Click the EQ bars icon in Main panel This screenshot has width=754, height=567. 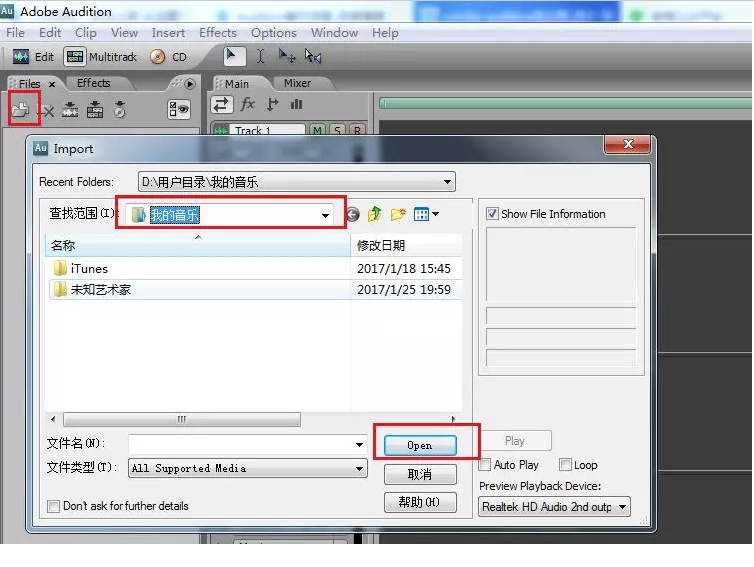pyautogui.click(x=296, y=104)
